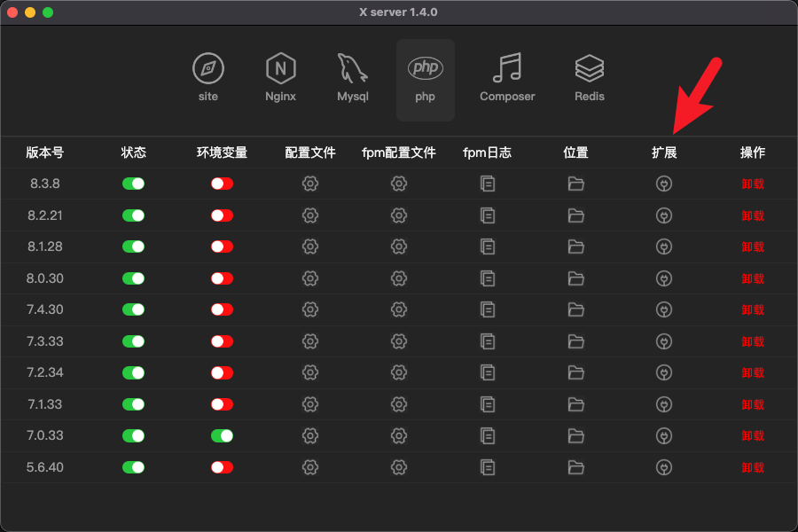798x532 pixels.
Task: View fpm log for PHP 7.3.33
Action: tap(488, 341)
